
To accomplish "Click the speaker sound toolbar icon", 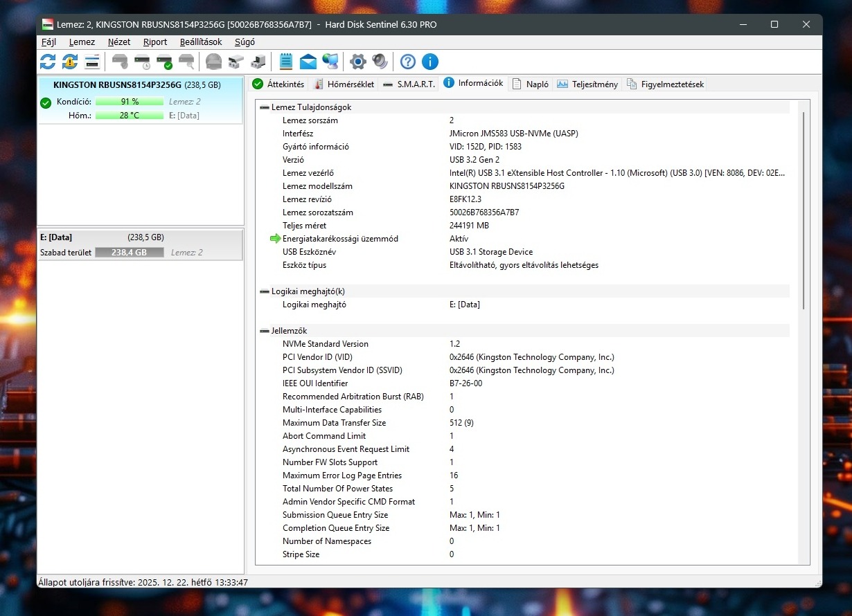I will pos(380,62).
